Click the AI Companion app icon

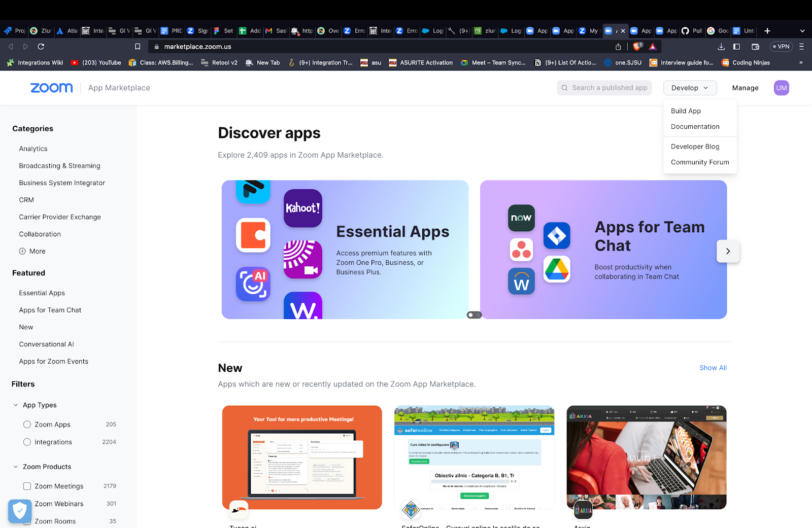pyautogui.click(x=253, y=284)
